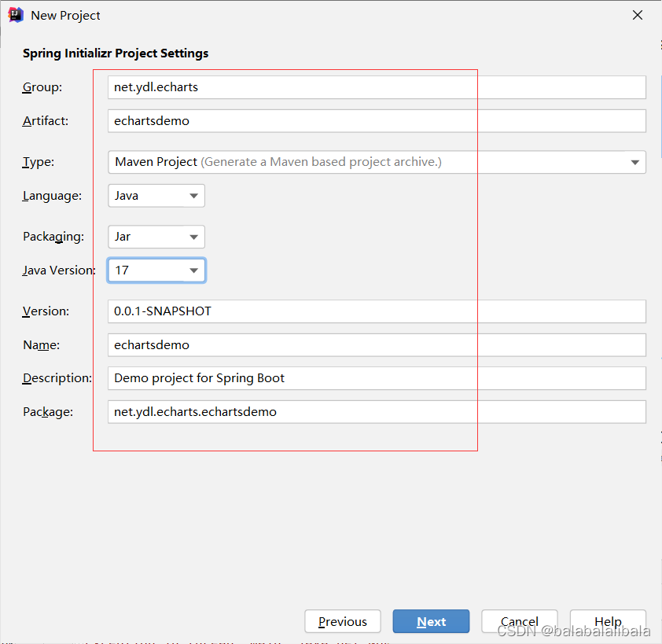The height and width of the screenshot is (644, 662).
Task: Click the Artifact label
Action: 45,121
